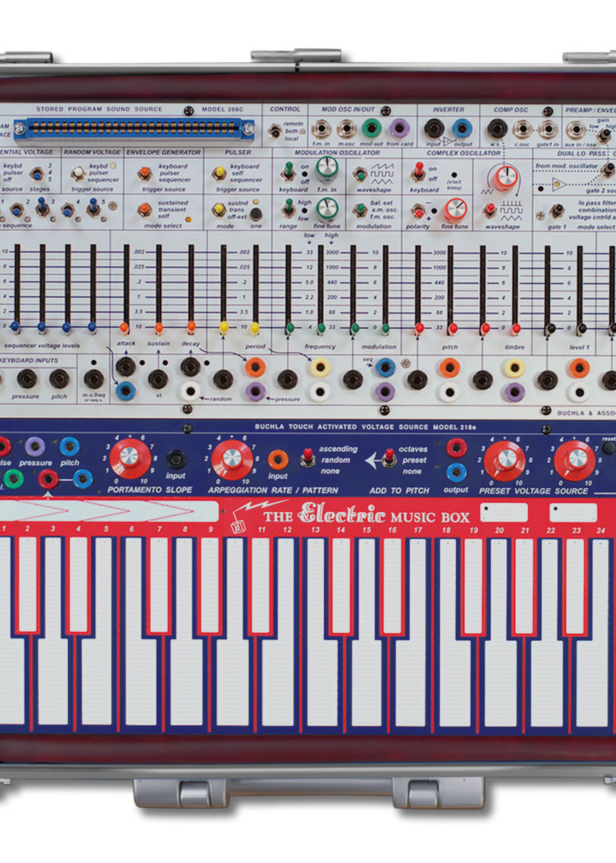Flip the Complex Oscillator polarity switch
616x863 pixels.
coord(418,211)
